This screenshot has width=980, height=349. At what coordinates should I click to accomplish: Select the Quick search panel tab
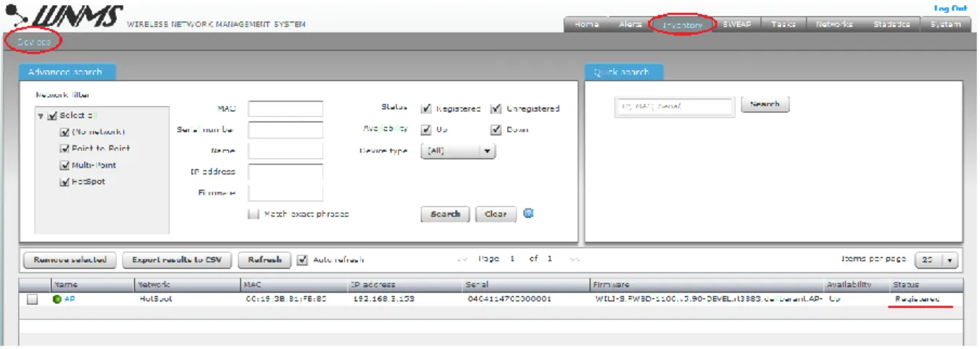point(623,72)
